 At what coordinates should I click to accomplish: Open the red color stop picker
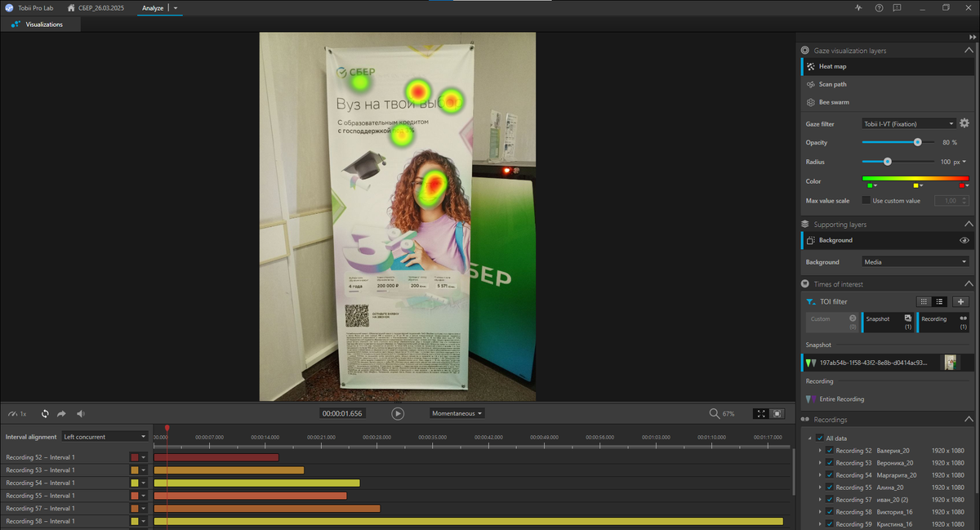point(964,186)
